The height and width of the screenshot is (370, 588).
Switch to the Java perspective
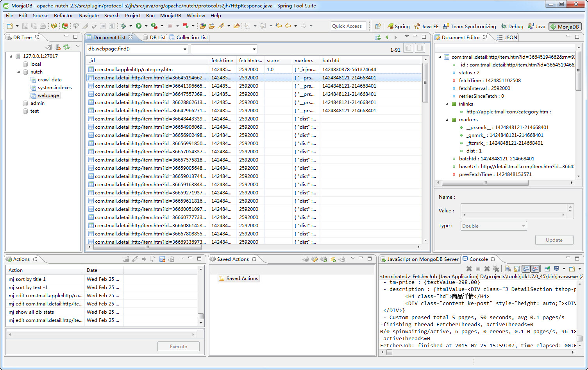point(536,27)
